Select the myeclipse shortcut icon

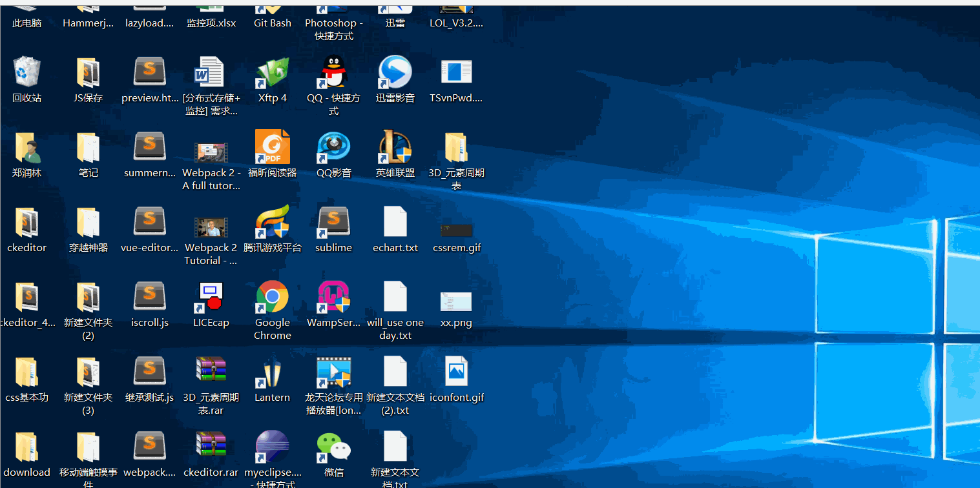click(272, 446)
